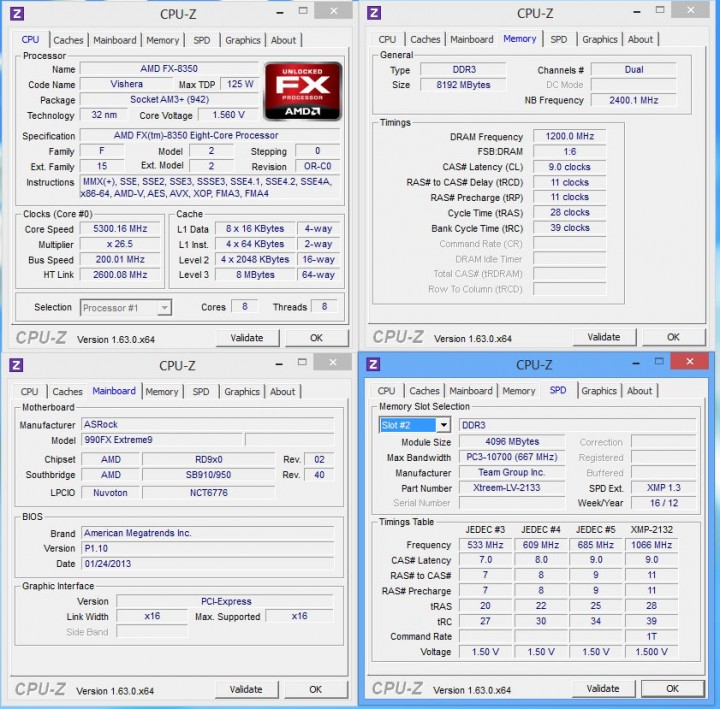
Task: Switch to CPU tab in SPD window
Action: 386,391
